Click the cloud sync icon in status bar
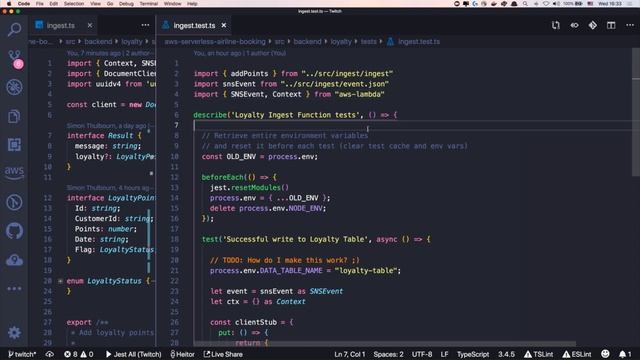The image size is (640, 360). 49,354
